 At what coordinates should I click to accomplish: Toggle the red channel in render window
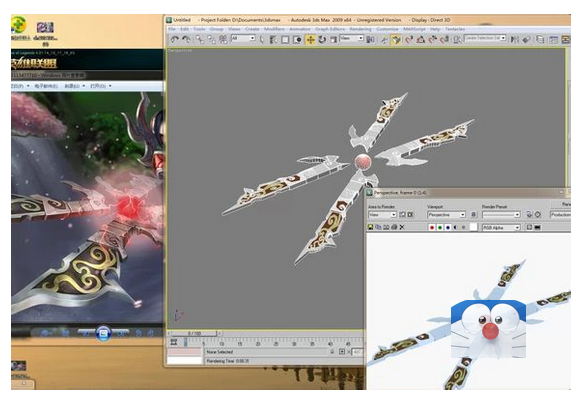click(432, 228)
